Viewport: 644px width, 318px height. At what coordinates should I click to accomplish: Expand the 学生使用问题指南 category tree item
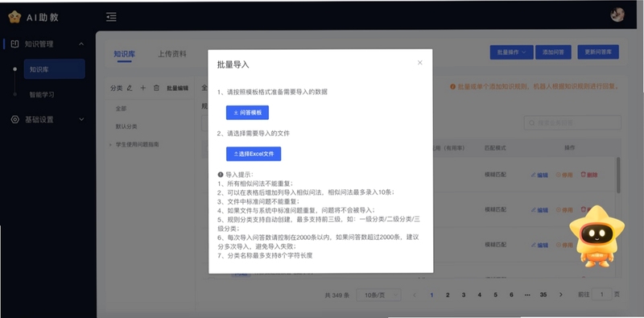pyautogui.click(x=110, y=145)
